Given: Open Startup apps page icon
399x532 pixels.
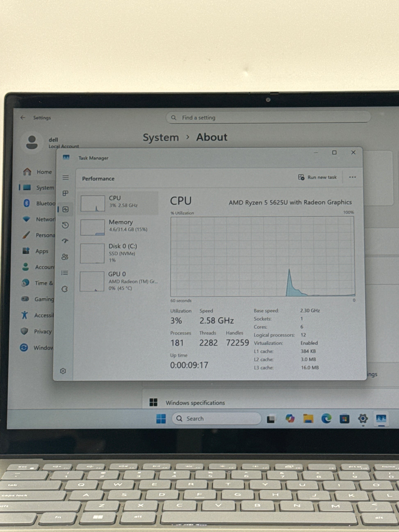Looking at the screenshot, I should [65, 241].
